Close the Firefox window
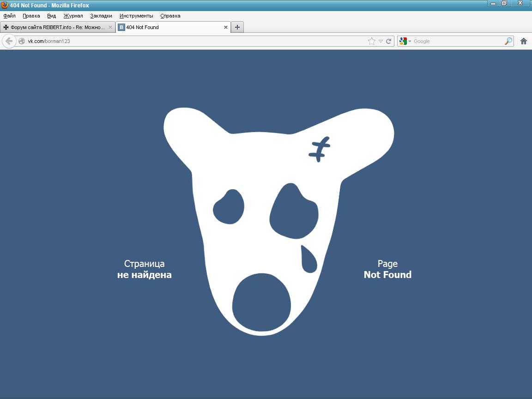 coord(520,3)
